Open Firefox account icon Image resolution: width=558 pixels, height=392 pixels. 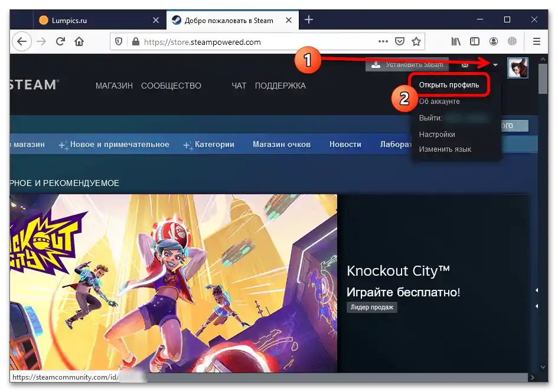pos(493,41)
